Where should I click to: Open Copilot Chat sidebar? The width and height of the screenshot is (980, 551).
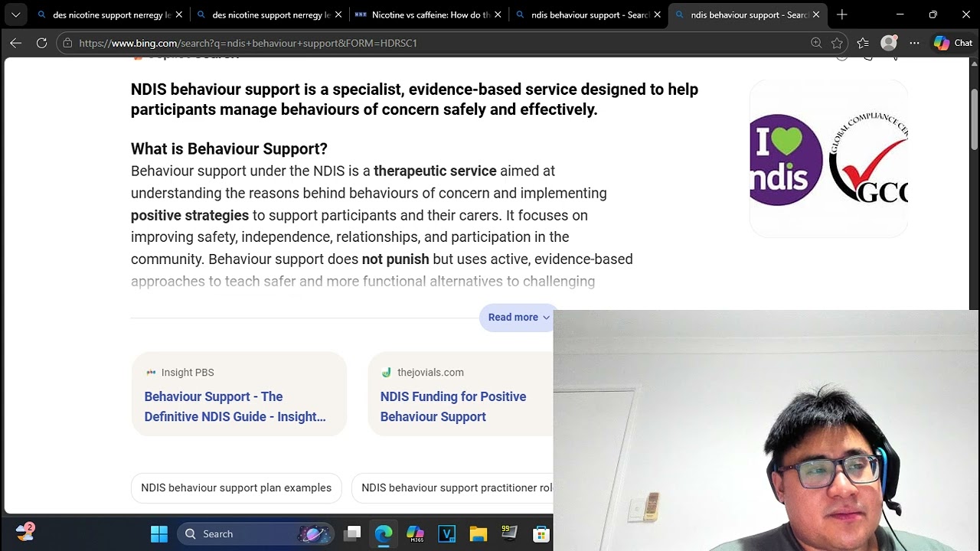click(x=953, y=43)
